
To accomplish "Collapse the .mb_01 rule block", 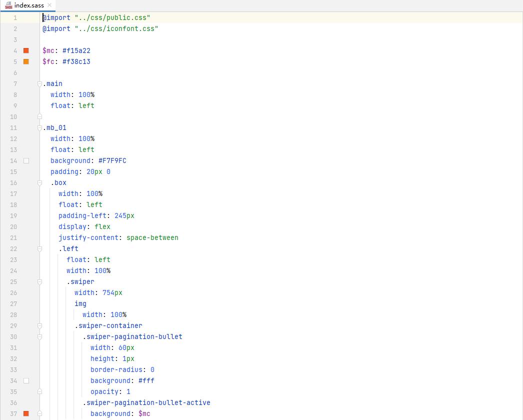I will coord(39,128).
